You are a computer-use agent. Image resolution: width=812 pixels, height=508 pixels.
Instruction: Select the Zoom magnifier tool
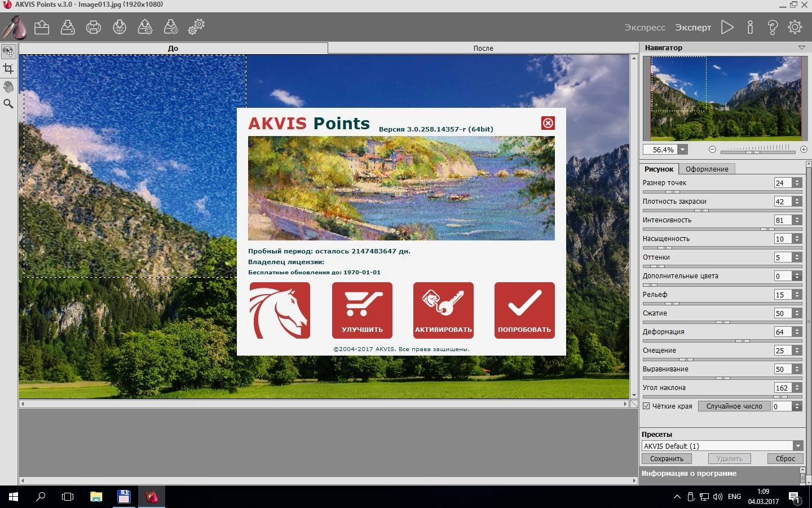(x=8, y=104)
